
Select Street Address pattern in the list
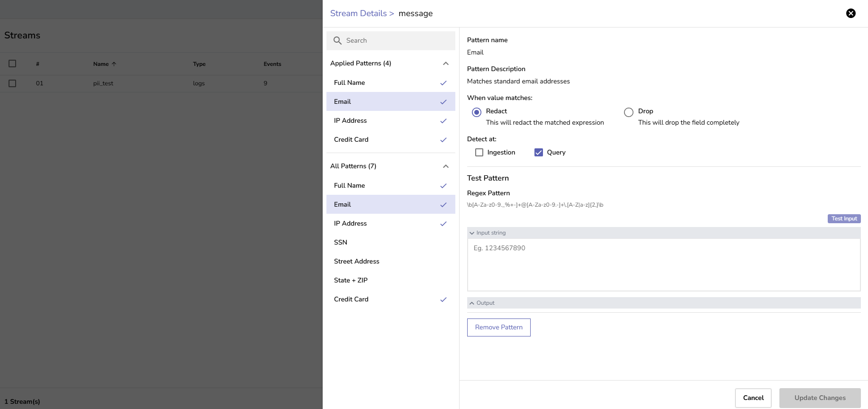[x=356, y=262]
